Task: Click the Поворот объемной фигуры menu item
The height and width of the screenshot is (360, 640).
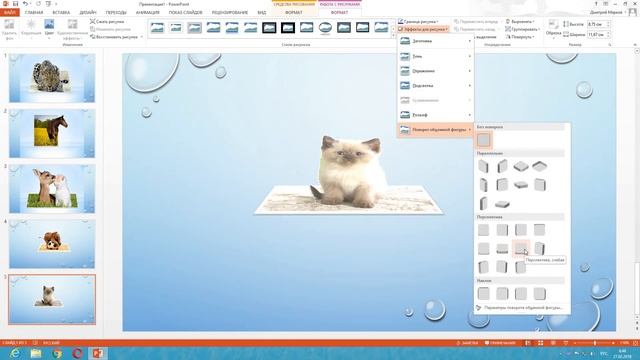Action: pyautogui.click(x=436, y=130)
